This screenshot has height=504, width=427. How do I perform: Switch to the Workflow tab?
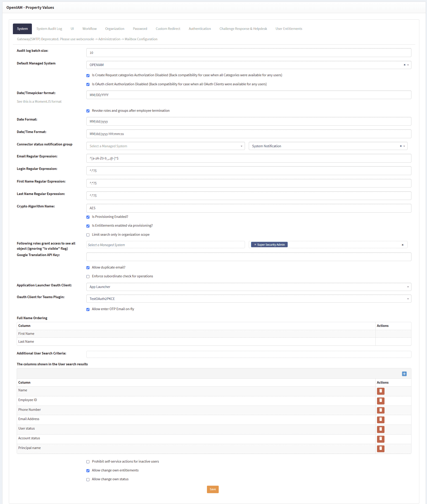(89, 29)
